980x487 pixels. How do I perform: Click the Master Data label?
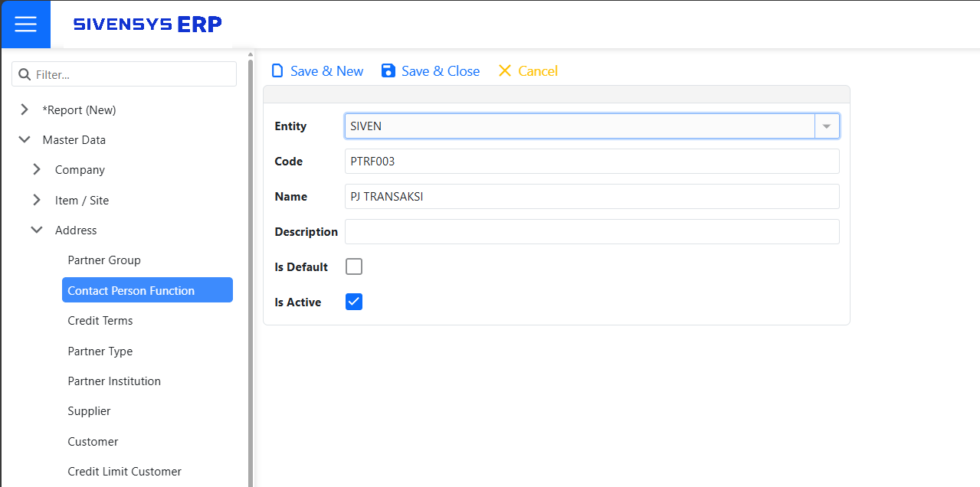coord(74,140)
